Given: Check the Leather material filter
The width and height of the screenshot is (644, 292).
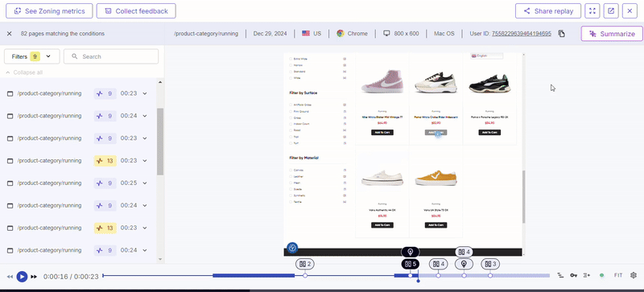Looking at the screenshot, I should [291, 177].
